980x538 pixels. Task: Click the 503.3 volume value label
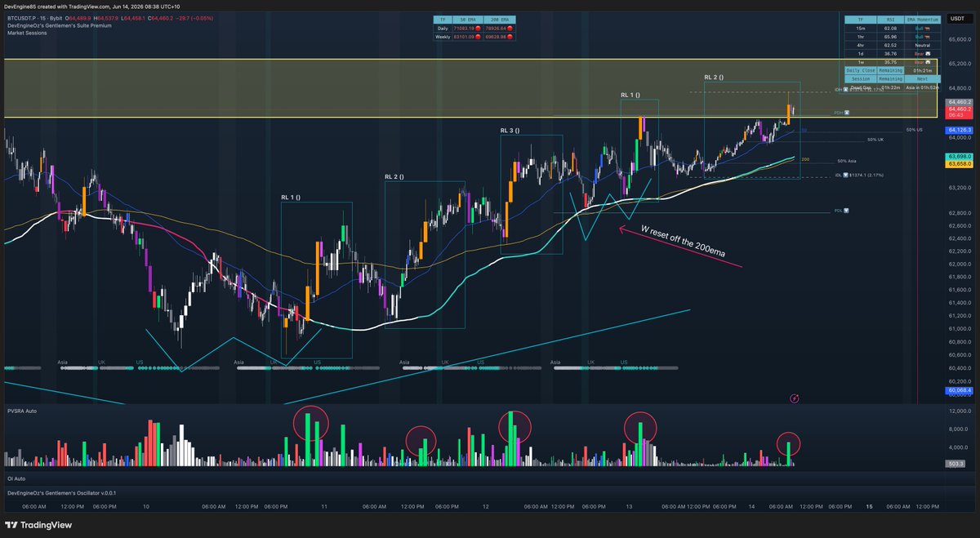[x=956, y=463]
